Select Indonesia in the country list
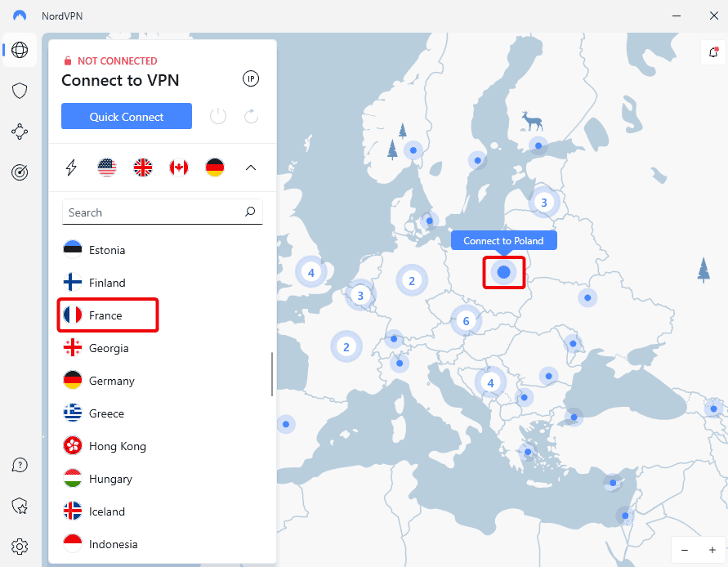The image size is (728, 567). pyautogui.click(x=162, y=544)
